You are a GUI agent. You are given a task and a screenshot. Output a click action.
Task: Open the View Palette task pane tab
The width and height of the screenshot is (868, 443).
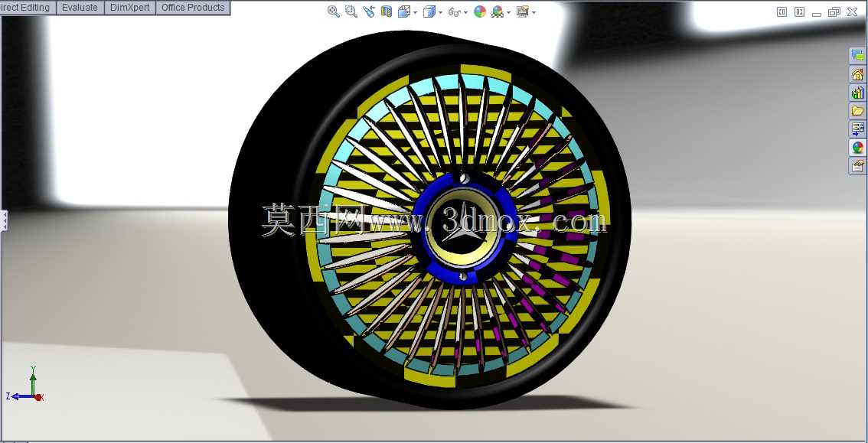[x=857, y=129]
